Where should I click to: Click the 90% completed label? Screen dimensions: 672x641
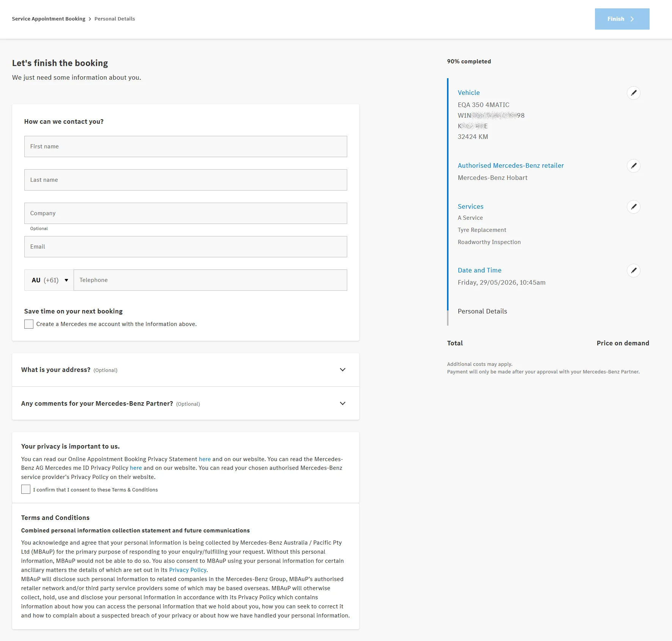click(469, 61)
